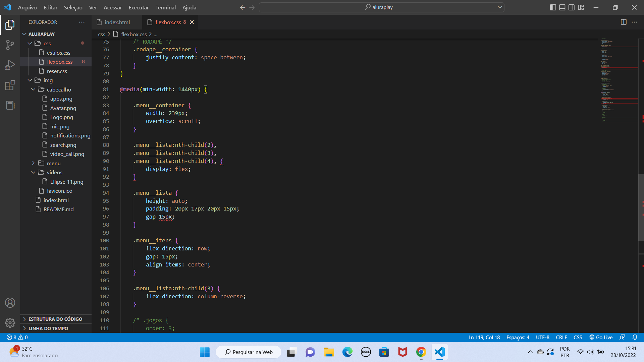Image resolution: width=644 pixels, height=362 pixels.
Task: Show hidden system tray icons
Action: 530,352
